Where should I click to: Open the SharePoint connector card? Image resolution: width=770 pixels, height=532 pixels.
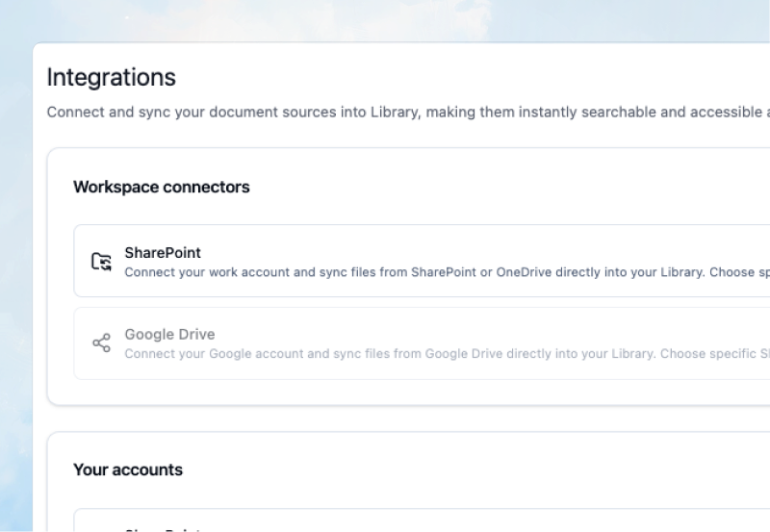(422, 261)
